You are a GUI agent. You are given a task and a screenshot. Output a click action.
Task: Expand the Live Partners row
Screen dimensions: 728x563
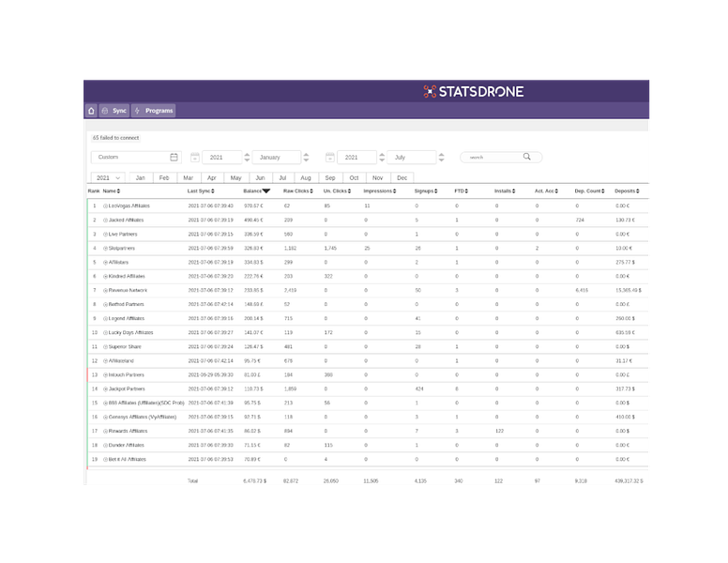[x=105, y=235]
